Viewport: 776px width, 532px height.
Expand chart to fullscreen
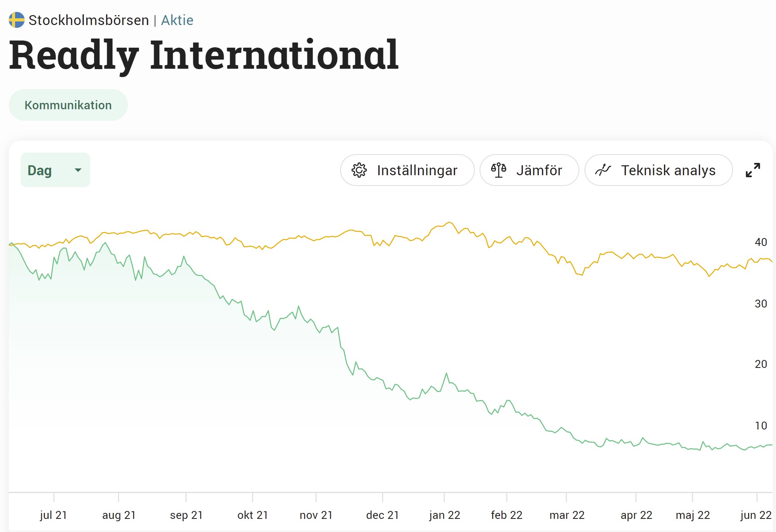pyautogui.click(x=753, y=170)
